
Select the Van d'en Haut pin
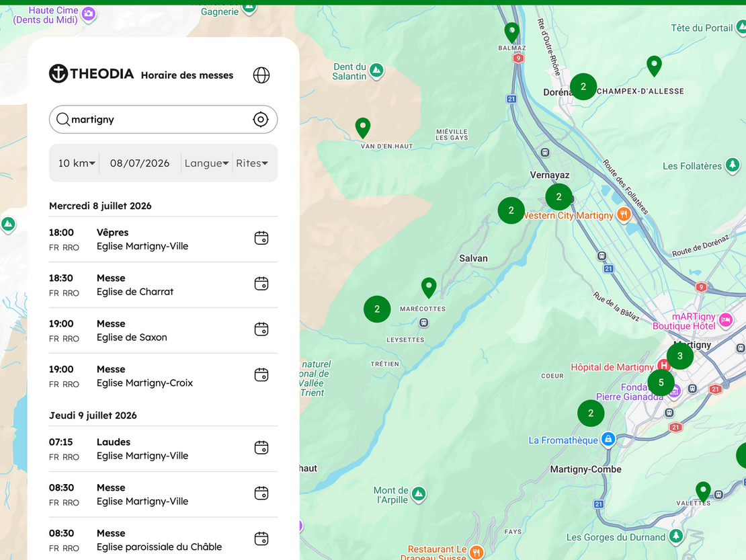pos(363,128)
